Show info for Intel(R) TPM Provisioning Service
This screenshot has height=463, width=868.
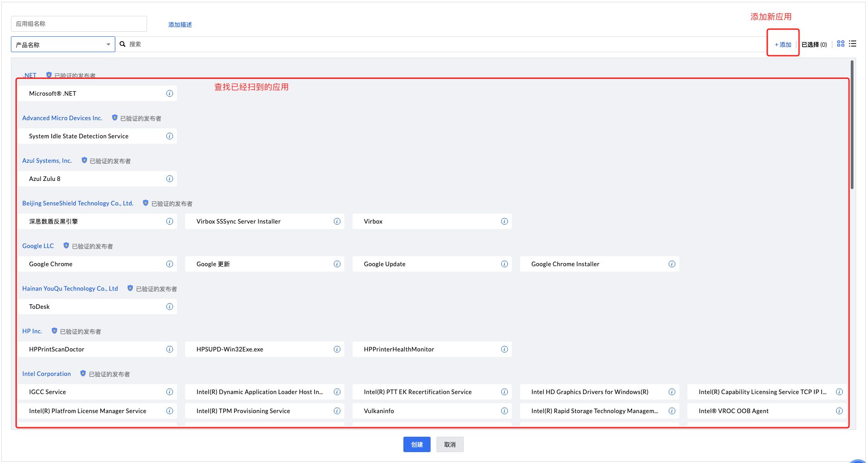(337, 411)
